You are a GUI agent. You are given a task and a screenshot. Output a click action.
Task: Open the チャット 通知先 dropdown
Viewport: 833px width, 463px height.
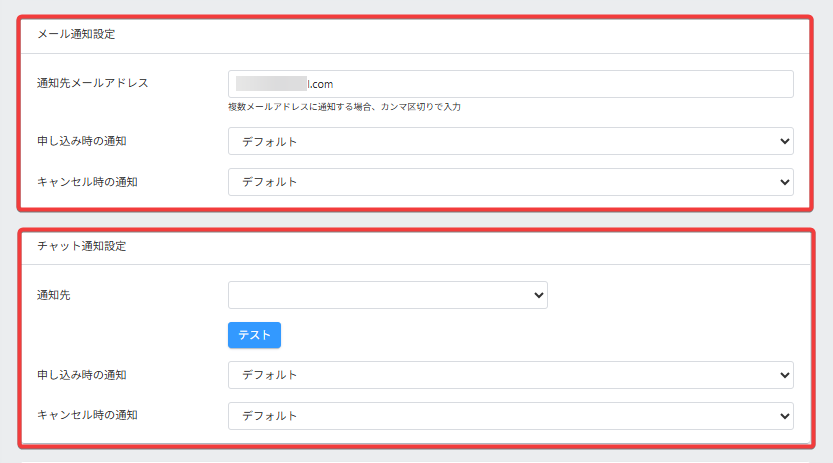(387, 295)
